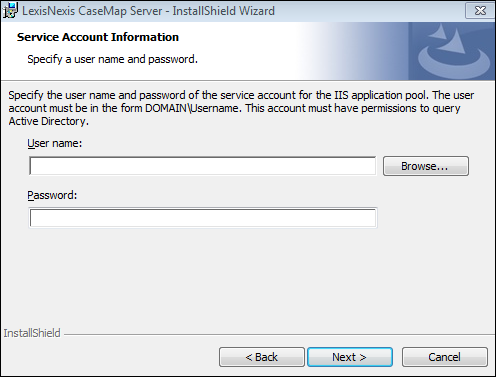Focus the Password text field
Image resolution: width=496 pixels, height=377 pixels.
click(x=203, y=218)
